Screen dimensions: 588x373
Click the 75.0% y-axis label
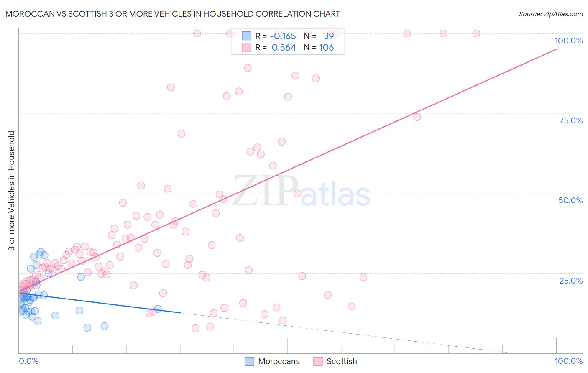point(571,120)
